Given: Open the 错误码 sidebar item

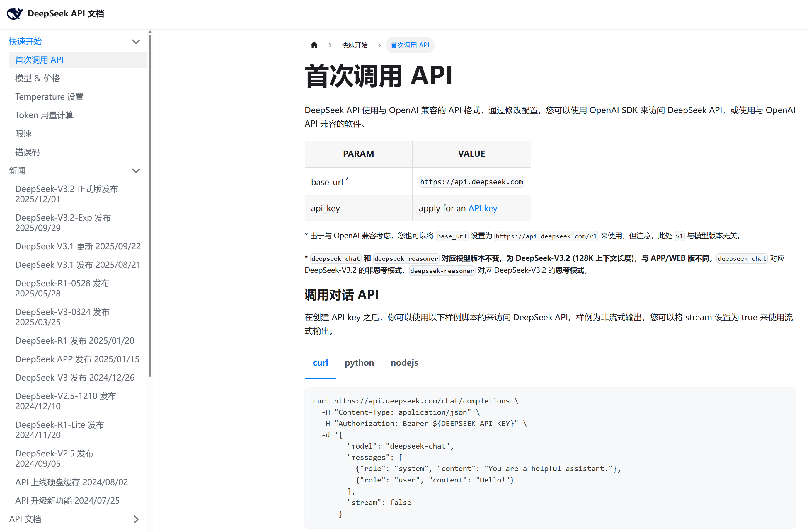Looking at the screenshot, I should tap(28, 152).
